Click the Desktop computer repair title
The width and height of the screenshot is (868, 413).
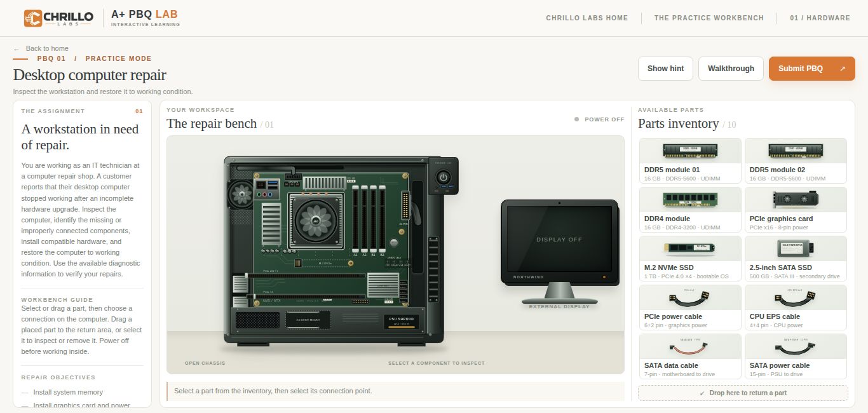point(90,75)
